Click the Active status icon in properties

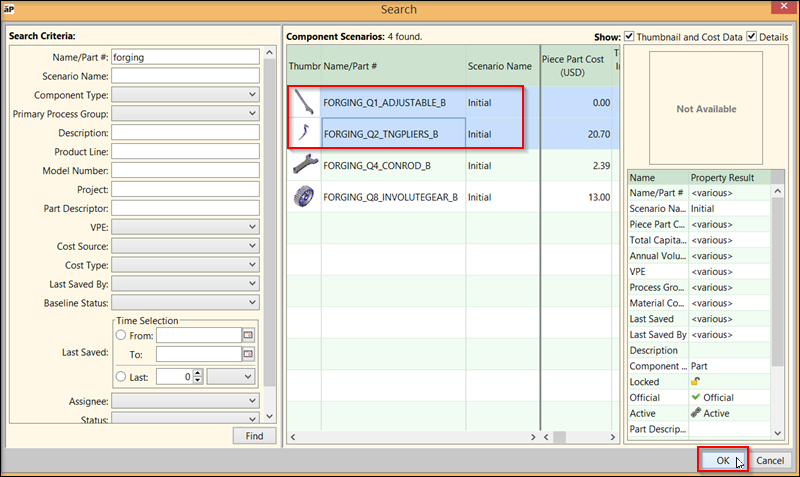[696, 413]
